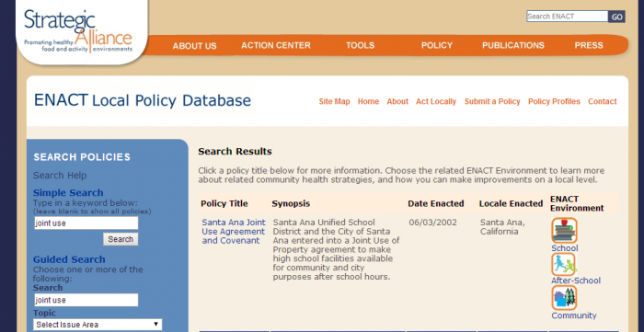644x332 pixels.
Task: Click the Simple Search button
Action: tap(121, 239)
